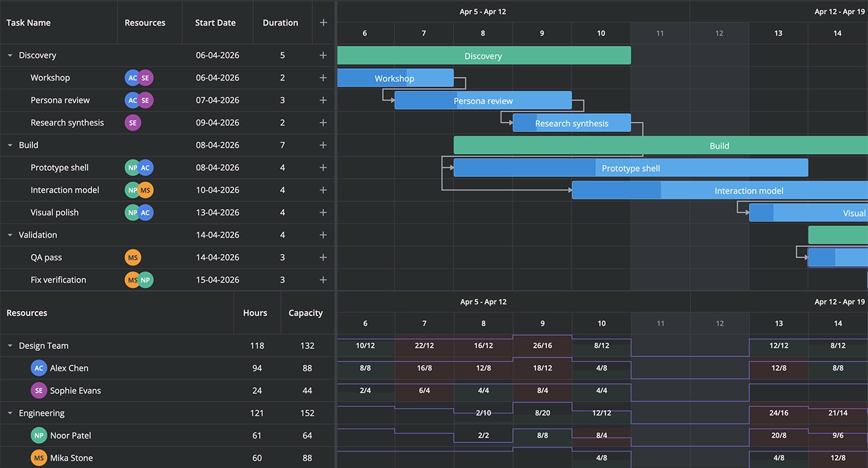Click the 12/8 Mika Stone load cell
This screenshot has height=468, width=868.
tap(838, 457)
